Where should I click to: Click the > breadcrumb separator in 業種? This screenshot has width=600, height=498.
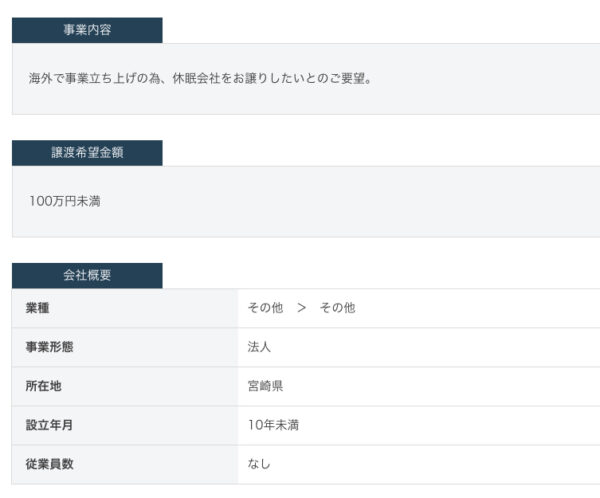302,308
